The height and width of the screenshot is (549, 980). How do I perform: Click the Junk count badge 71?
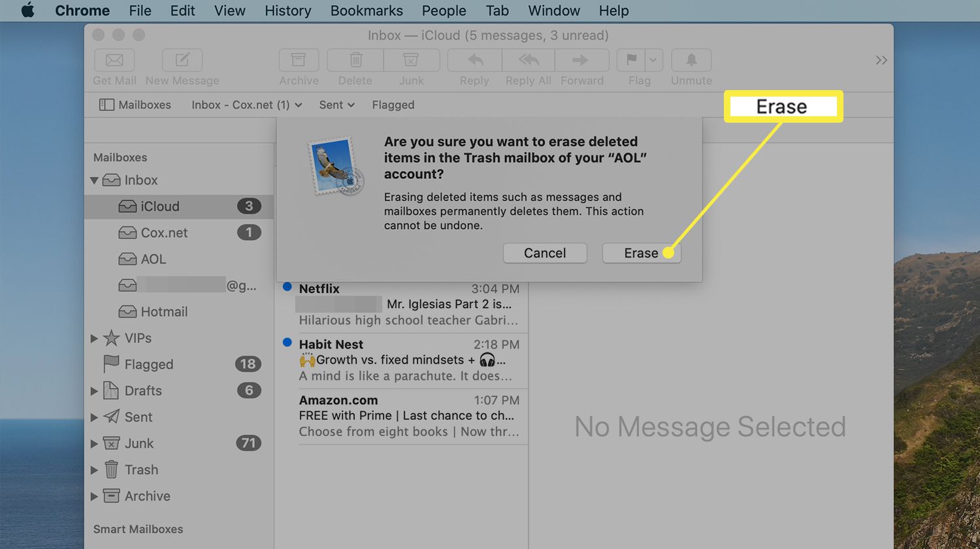click(x=248, y=443)
